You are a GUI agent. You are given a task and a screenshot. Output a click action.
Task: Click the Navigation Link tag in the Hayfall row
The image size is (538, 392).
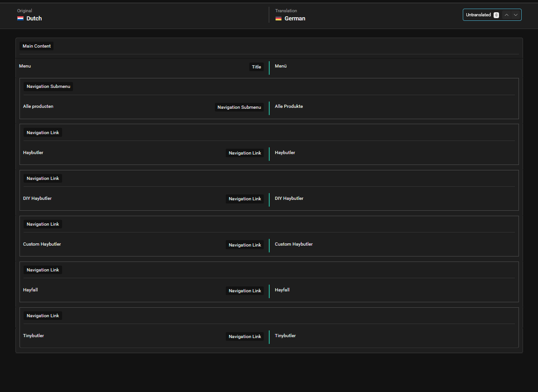[245, 291]
